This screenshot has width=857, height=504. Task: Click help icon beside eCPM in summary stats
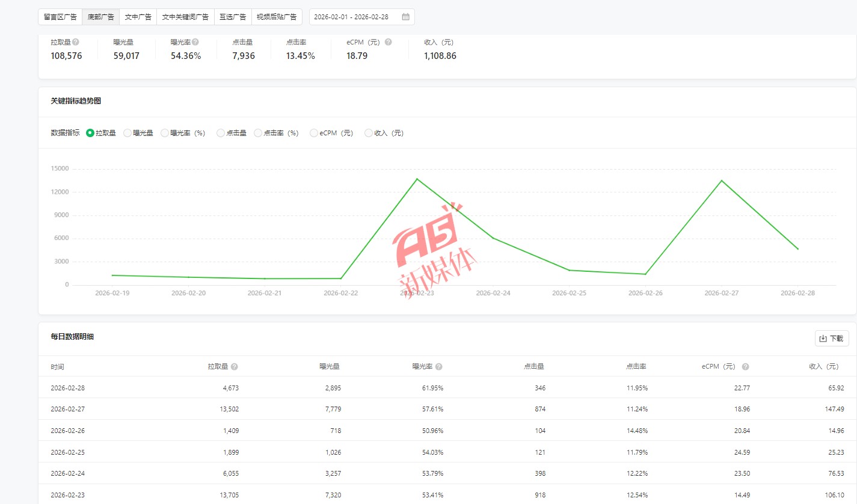tap(389, 42)
